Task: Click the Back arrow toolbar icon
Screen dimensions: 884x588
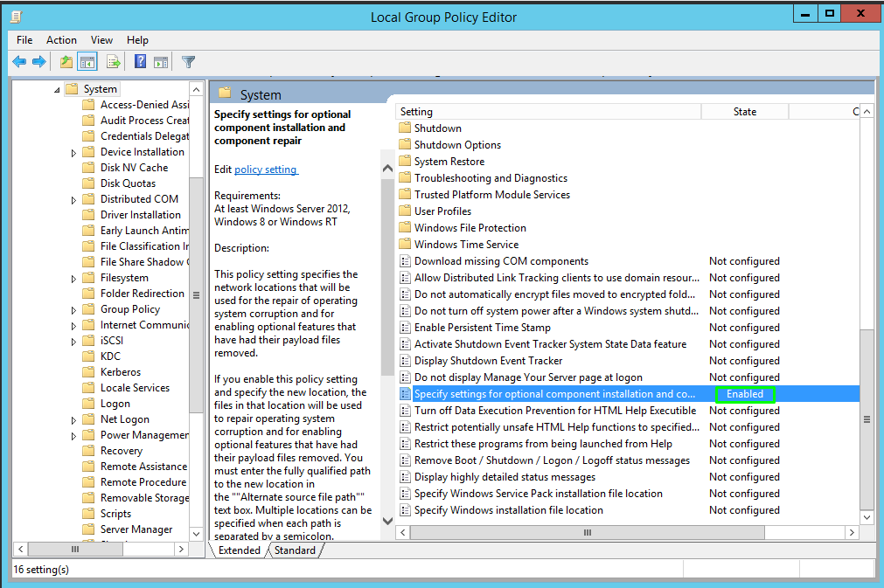Action: [19, 61]
